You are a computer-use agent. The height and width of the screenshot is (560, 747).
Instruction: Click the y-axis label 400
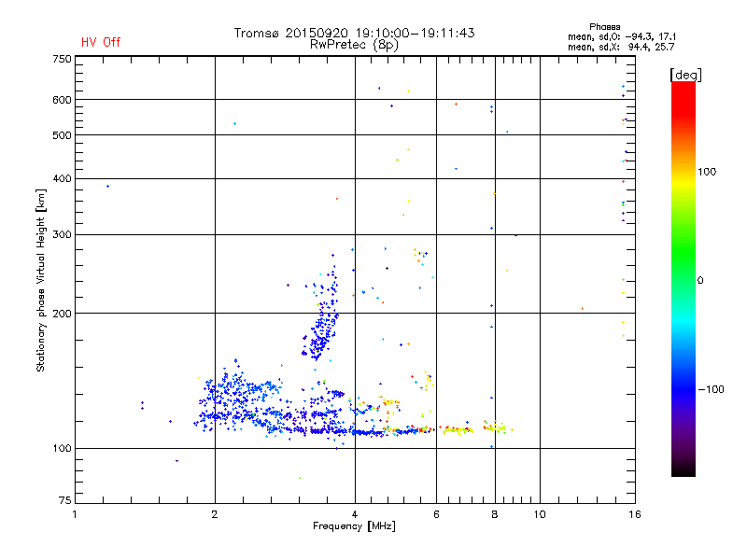pos(62,178)
